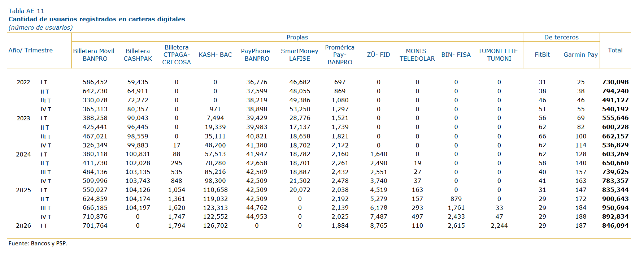The height and width of the screenshot is (258, 644).
Task: Click the KASH- BAC value '971'
Action: (x=215, y=109)
